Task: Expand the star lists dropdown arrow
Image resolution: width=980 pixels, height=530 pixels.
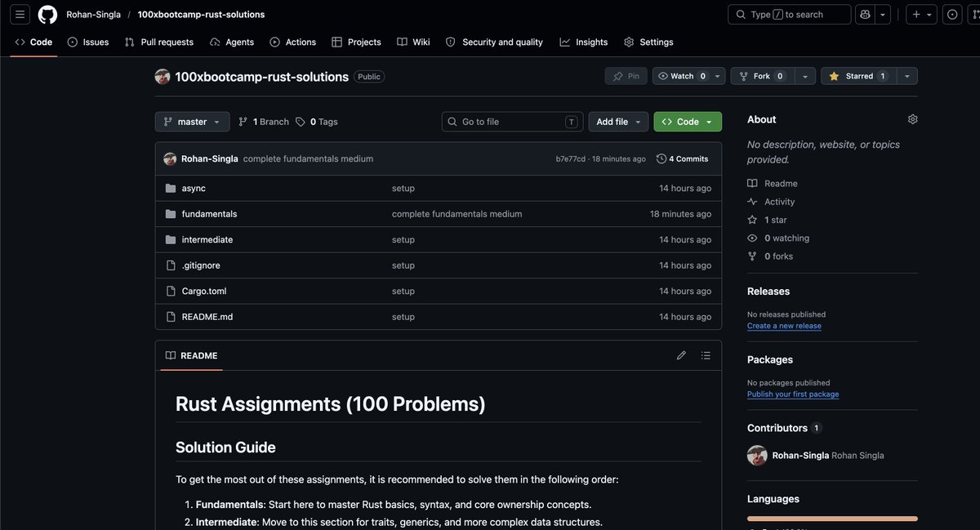Action: point(906,76)
